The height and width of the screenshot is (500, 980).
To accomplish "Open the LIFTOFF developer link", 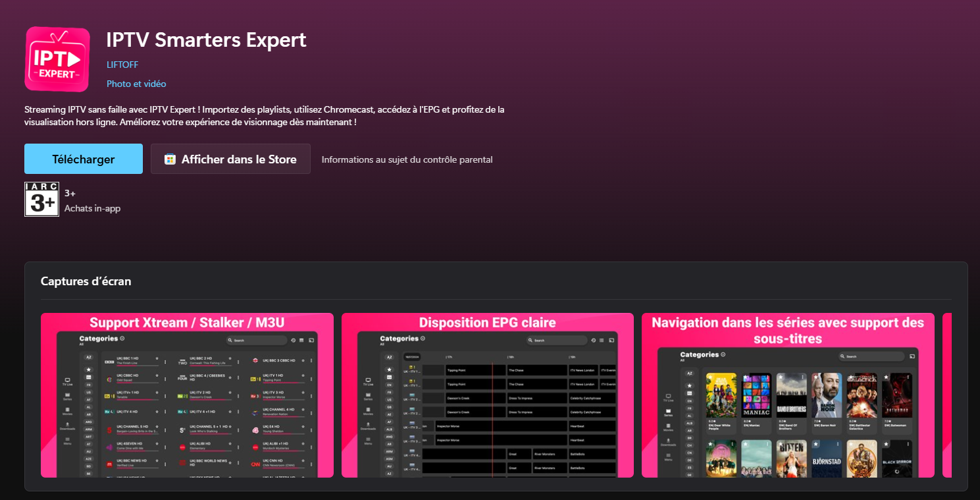I will [x=122, y=65].
